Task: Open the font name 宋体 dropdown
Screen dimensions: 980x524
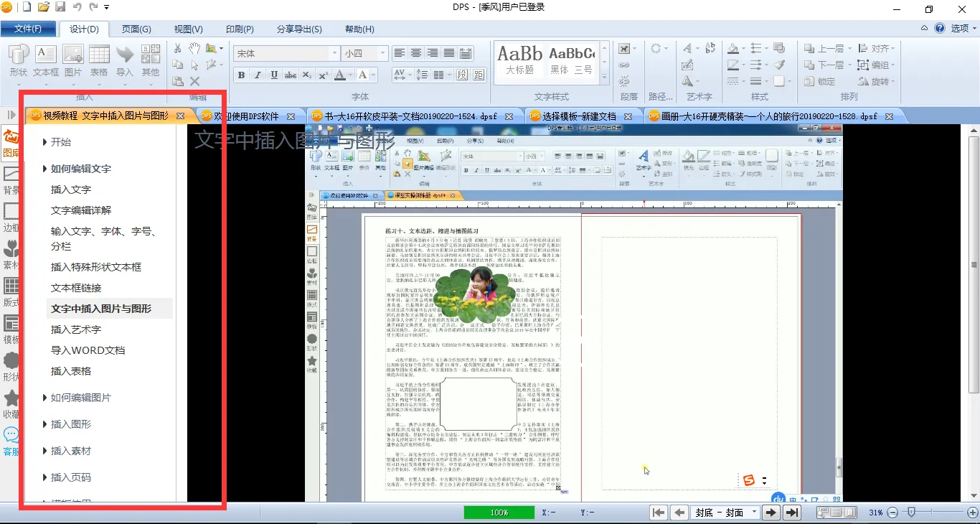Action: pyautogui.click(x=334, y=54)
